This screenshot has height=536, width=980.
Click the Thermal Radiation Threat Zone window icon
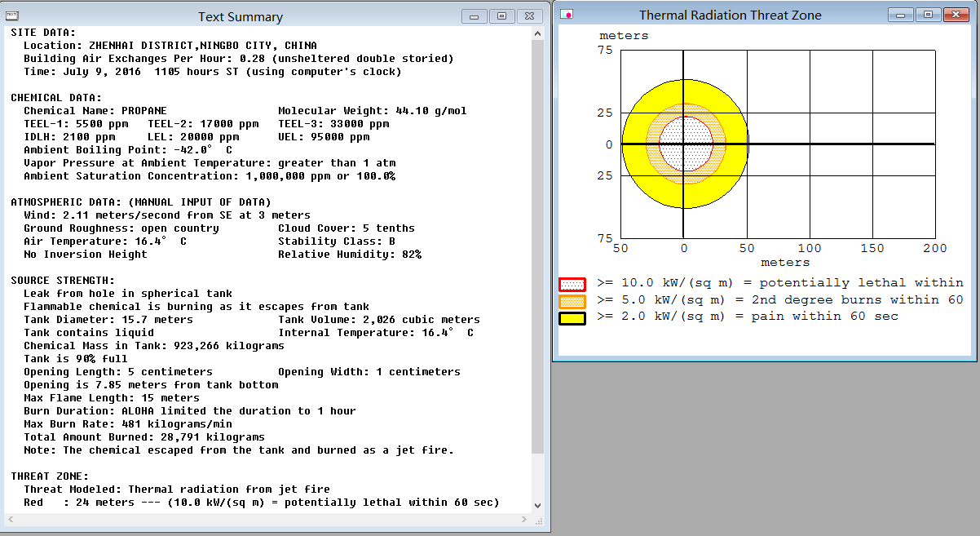567,15
